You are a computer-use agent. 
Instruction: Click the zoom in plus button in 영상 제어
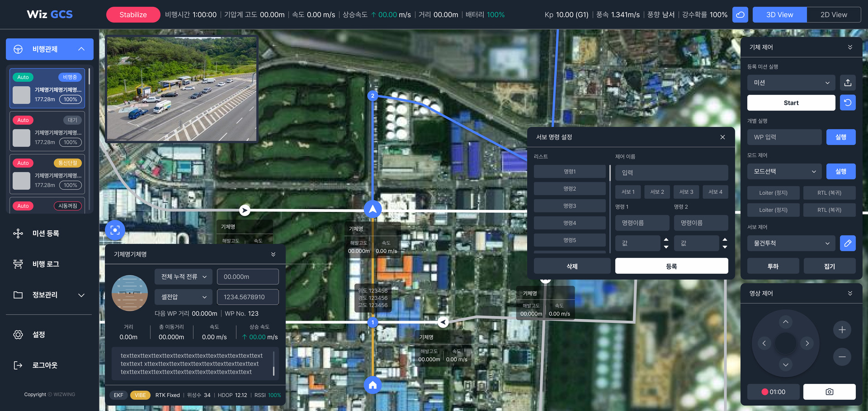click(x=842, y=330)
